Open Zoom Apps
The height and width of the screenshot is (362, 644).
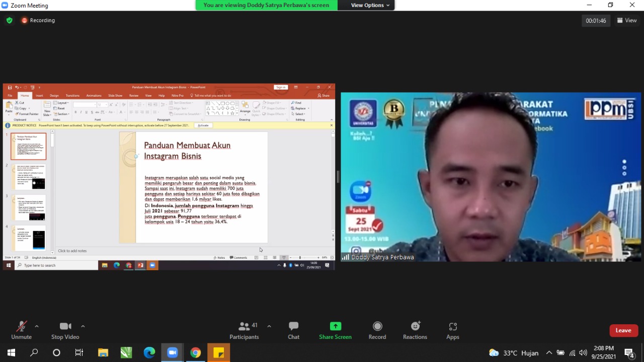tap(453, 330)
